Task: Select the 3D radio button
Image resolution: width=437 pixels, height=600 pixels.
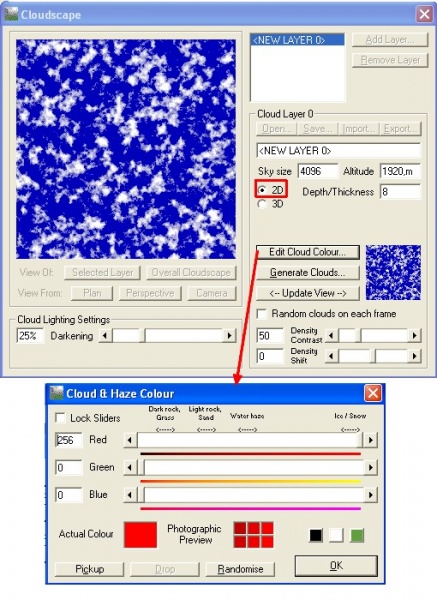Action: coord(262,204)
